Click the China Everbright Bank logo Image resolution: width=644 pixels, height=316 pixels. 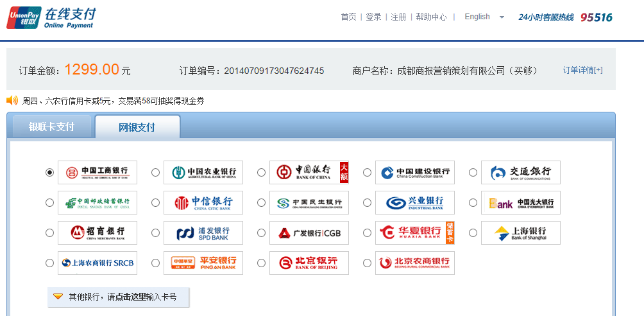521,202
